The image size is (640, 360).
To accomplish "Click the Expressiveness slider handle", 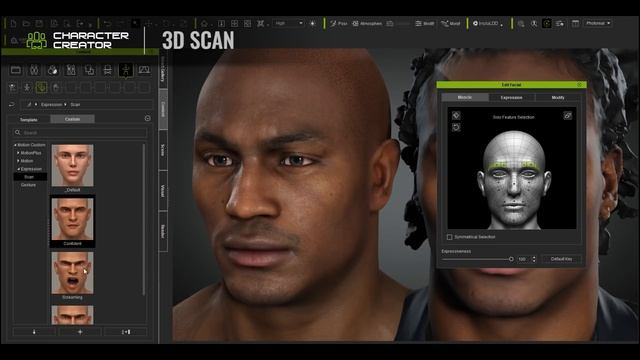I will pyautogui.click(x=511, y=259).
